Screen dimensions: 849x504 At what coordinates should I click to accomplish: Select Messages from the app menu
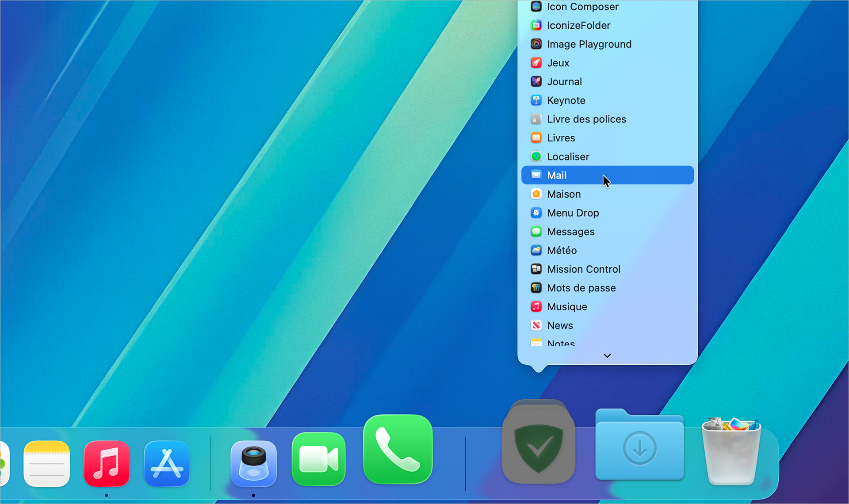pyautogui.click(x=570, y=231)
